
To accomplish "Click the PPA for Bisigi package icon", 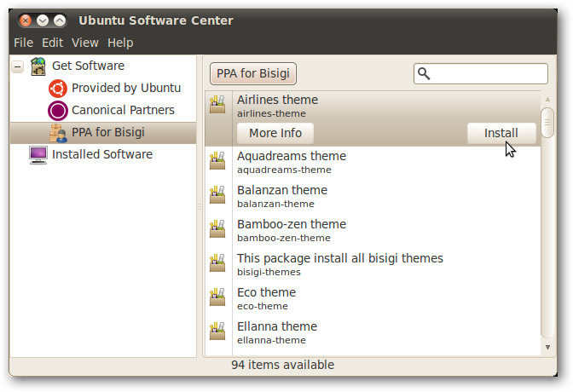I will pos(58,133).
